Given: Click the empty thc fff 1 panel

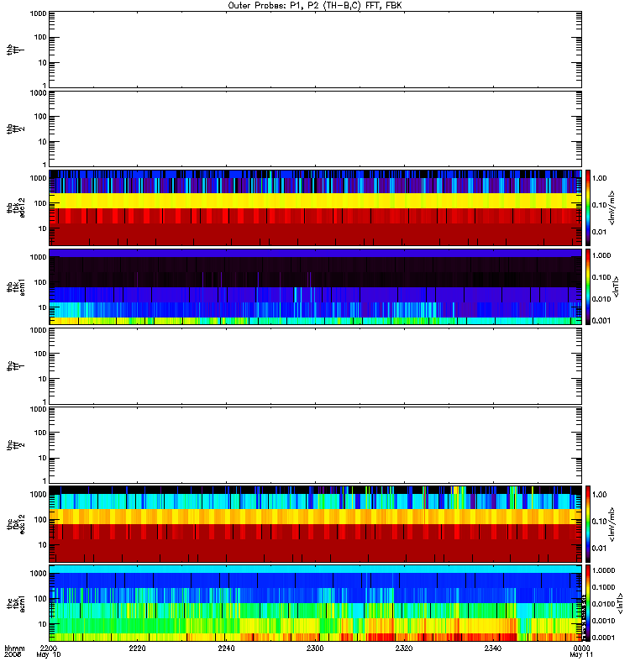Looking at the screenshot, I should point(316,366).
